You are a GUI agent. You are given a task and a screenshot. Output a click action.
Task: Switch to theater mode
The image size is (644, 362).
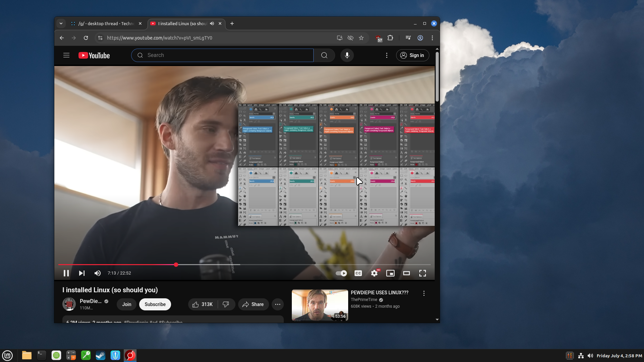407,273
